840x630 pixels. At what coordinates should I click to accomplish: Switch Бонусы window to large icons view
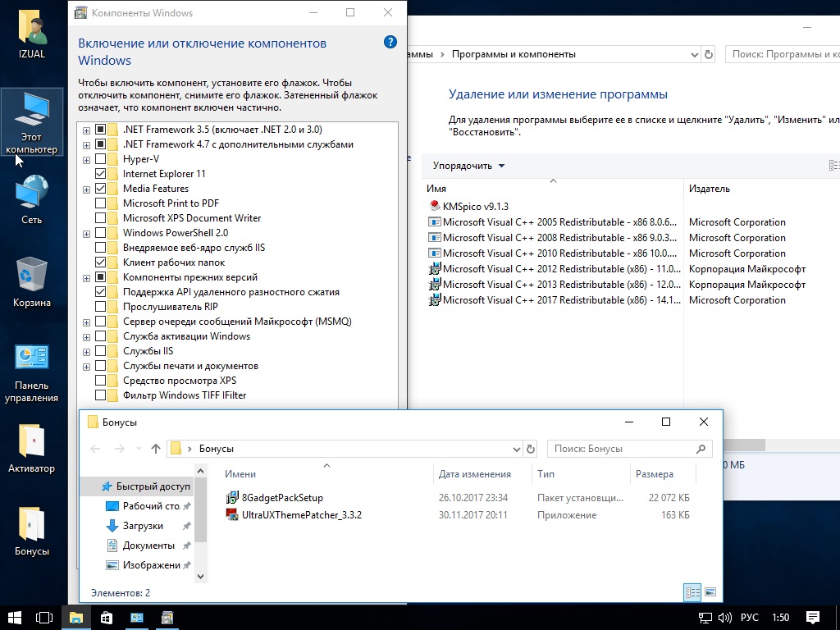[x=710, y=592]
